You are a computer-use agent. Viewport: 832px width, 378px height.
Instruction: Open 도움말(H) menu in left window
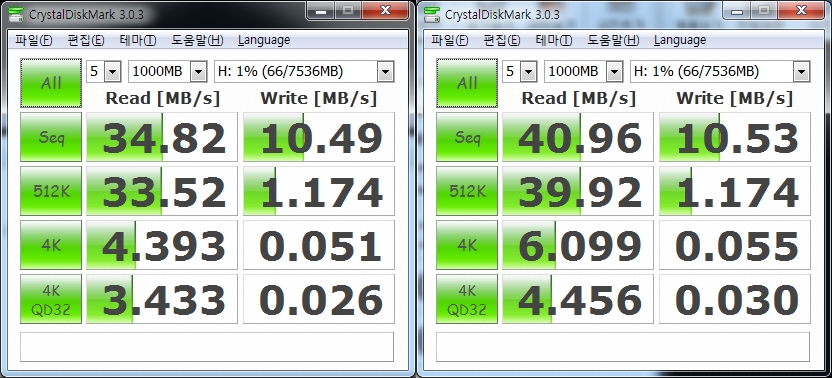197,40
